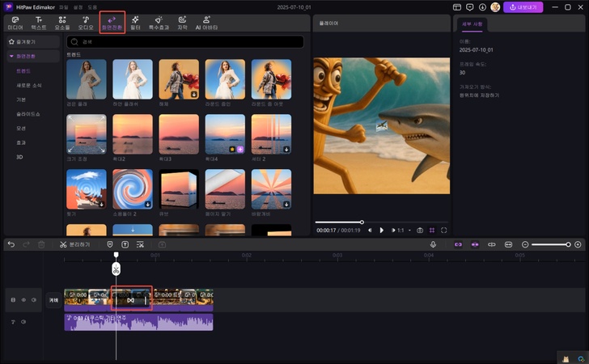
Task: Choose the 크기 조정 resize-arrows transition thumbnail
Action: (x=87, y=134)
